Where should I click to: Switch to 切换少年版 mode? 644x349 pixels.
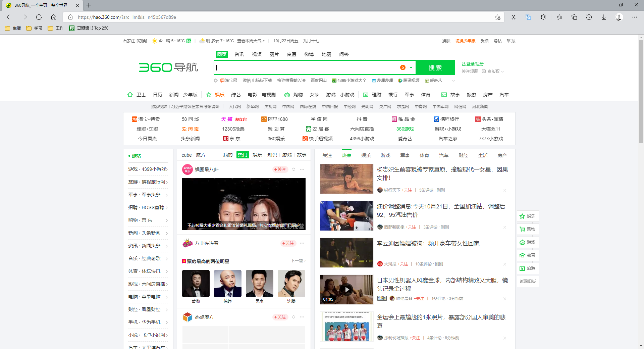click(x=465, y=41)
